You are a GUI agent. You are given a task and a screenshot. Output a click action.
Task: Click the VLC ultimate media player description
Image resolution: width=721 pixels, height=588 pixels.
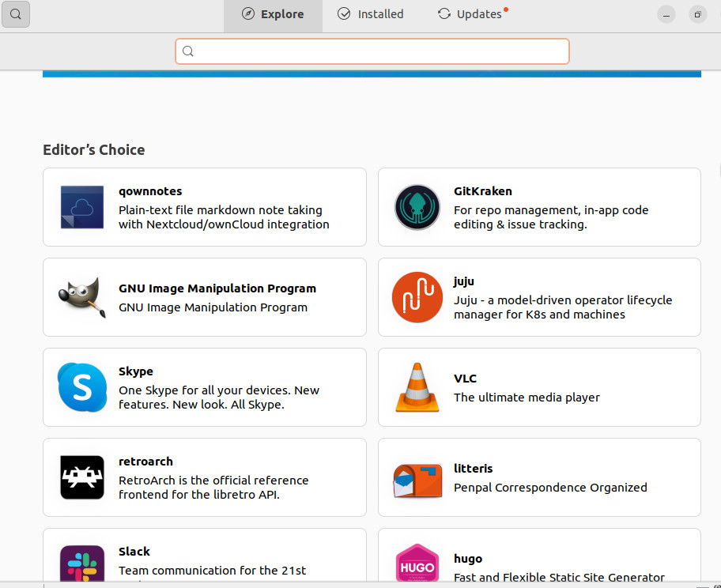point(527,398)
